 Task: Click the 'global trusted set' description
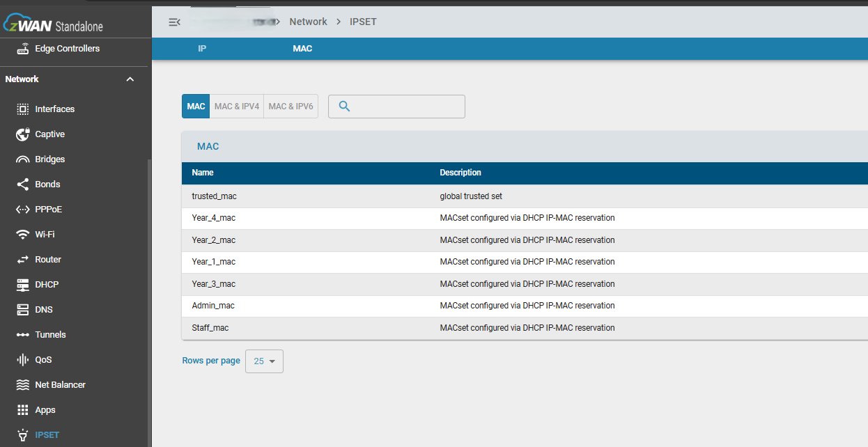471,196
